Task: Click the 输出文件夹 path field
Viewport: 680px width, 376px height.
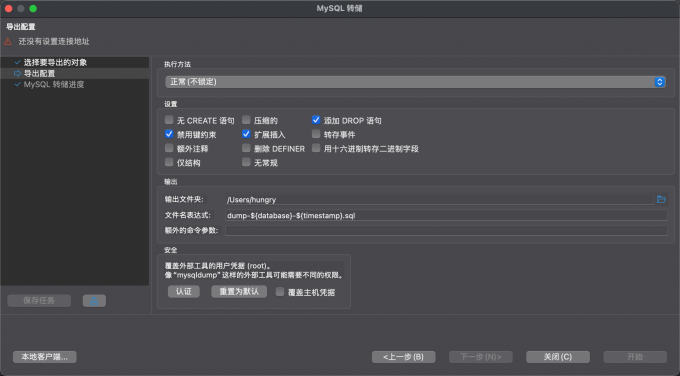Action: pos(439,199)
